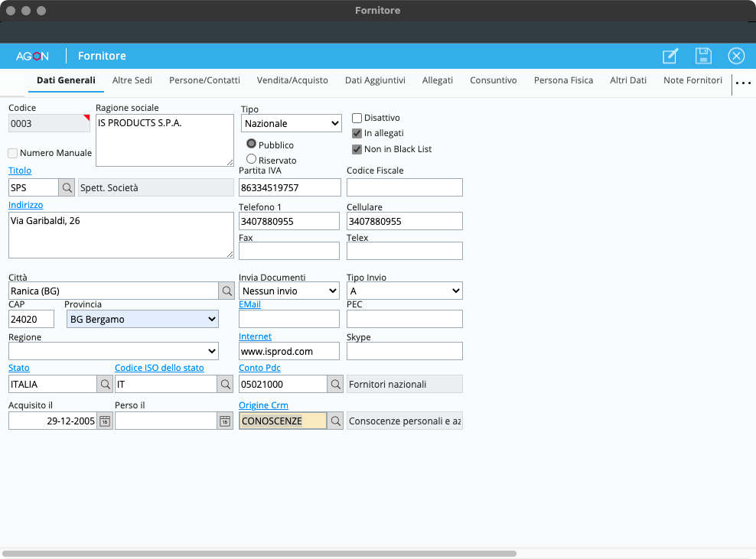Open the Tipo dropdown showing Nazionale
Screen dimensions: 756x559
[x=291, y=123]
